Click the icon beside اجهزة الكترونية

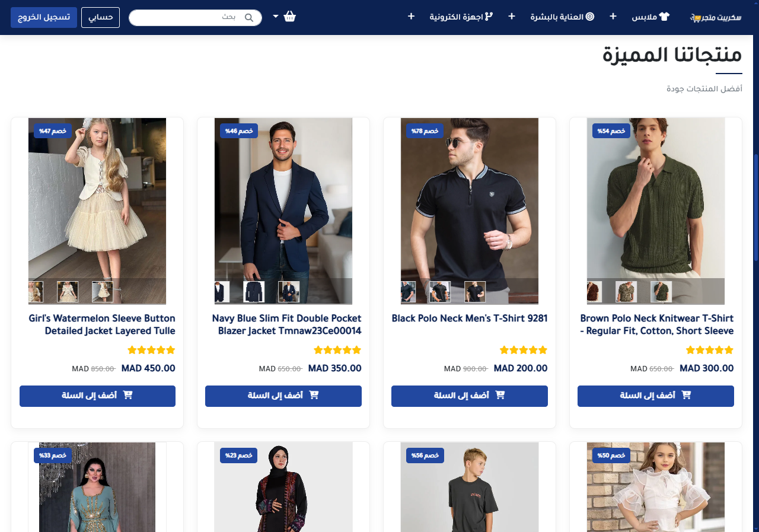(x=489, y=17)
